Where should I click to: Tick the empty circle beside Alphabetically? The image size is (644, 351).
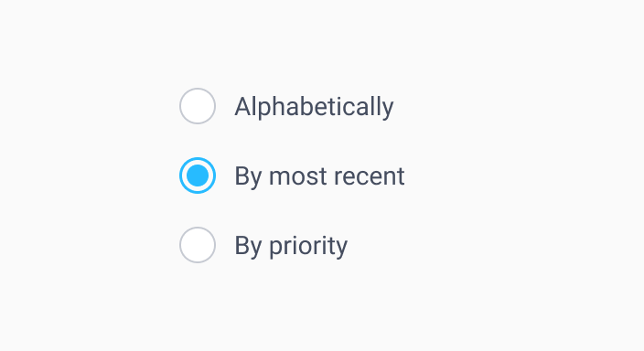point(198,106)
